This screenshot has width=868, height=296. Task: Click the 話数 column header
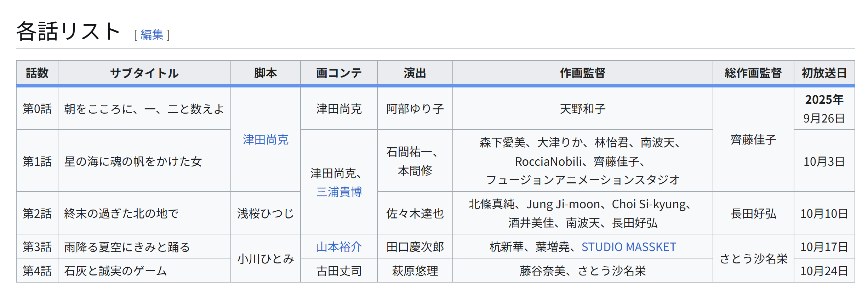click(37, 73)
